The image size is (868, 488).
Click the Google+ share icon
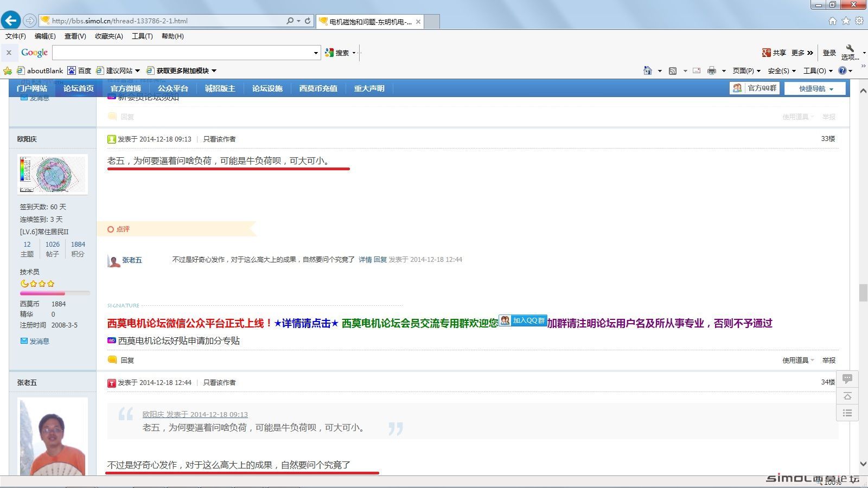766,53
